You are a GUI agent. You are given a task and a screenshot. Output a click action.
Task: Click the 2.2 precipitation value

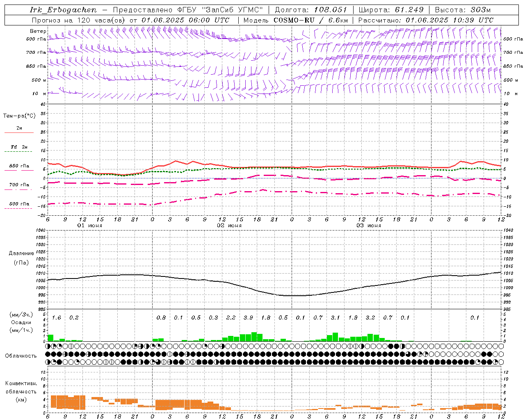click(231, 318)
